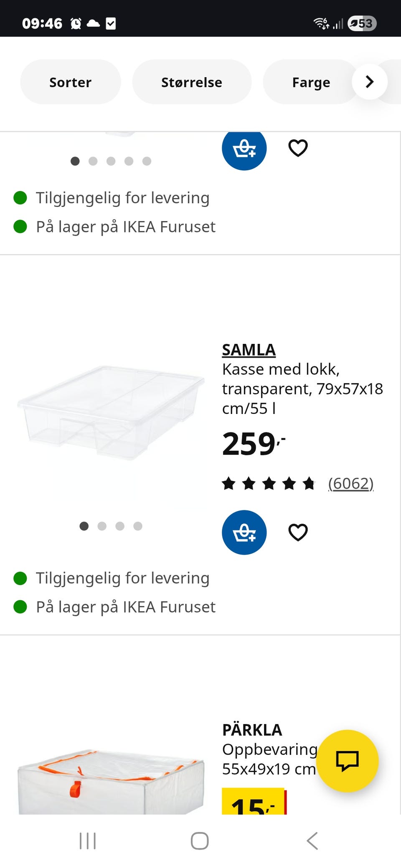Favorite the SAMLA kasse med lokk
Viewport: 401px width, 868px height.
pyautogui.click(x=298, y=532)
